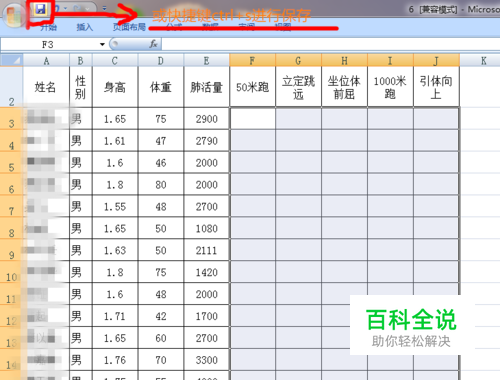Click the Save floppy-disk icon
This screenshot has width=500, height=380.
coord(41,9)
